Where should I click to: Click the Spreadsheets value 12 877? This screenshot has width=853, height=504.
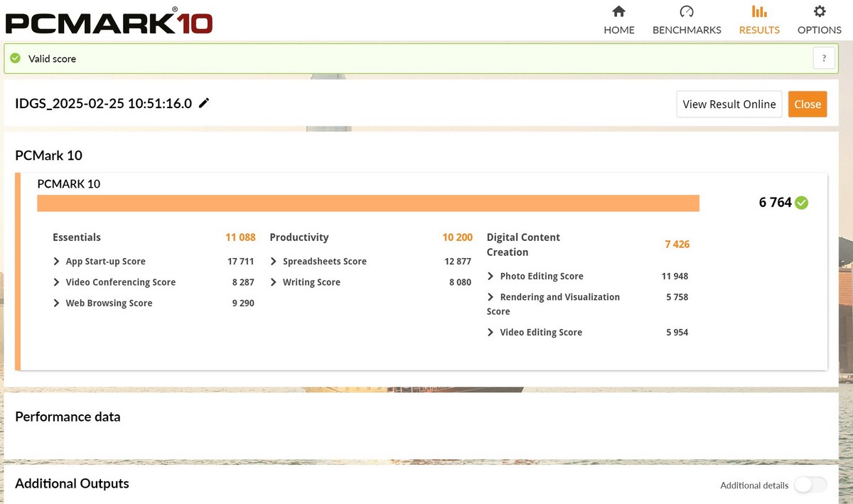pos(458,262)
